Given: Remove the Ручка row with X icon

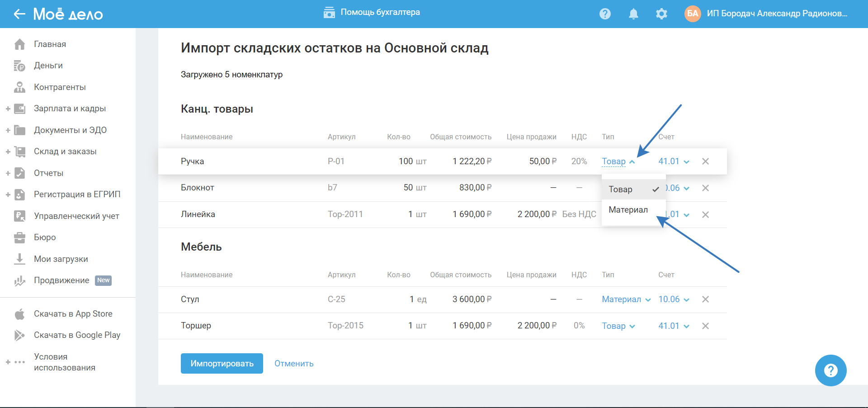Looking at the screenshot, I should click(x=705, y=161).
